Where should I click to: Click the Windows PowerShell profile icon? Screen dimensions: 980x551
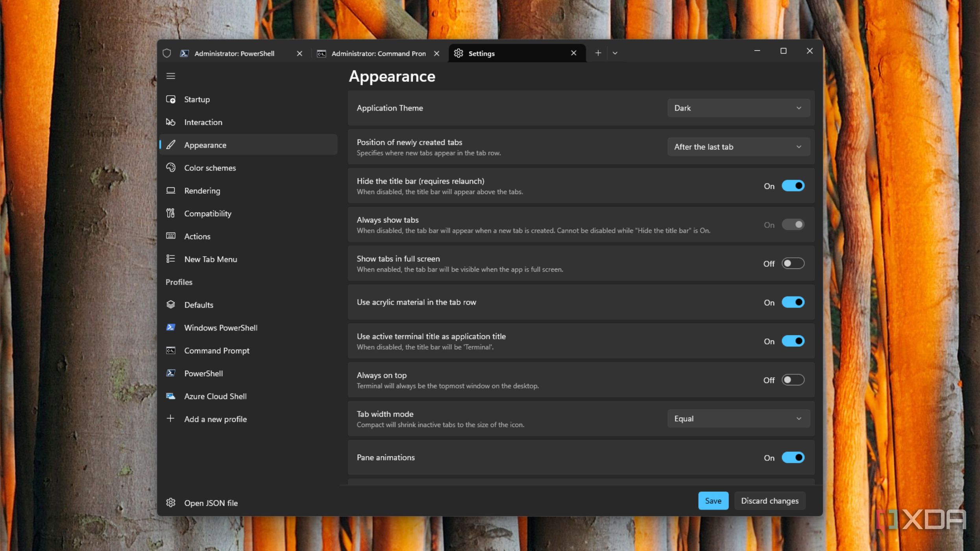170,327
